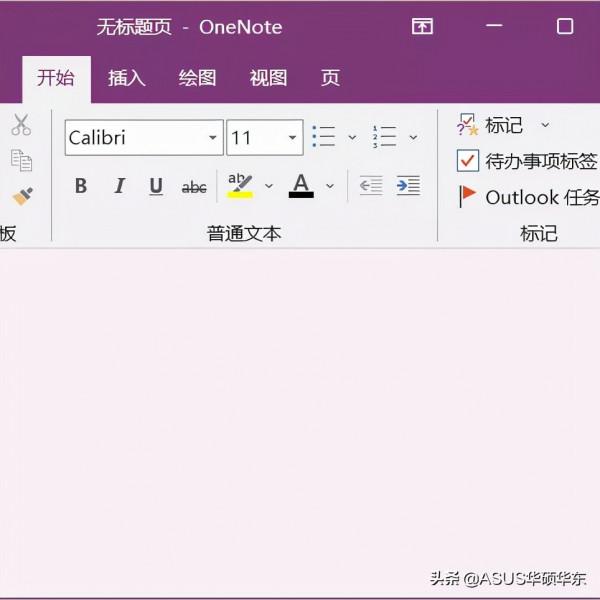Switch to the 插入 tab

click(x=127, y=78)
